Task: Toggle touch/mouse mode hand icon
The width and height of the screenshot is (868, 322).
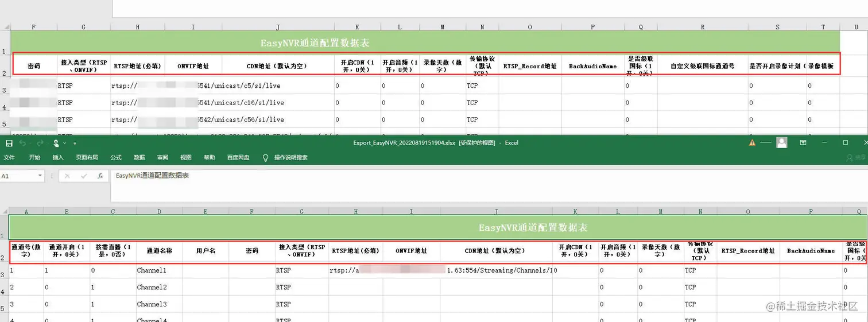Action: 56,143
